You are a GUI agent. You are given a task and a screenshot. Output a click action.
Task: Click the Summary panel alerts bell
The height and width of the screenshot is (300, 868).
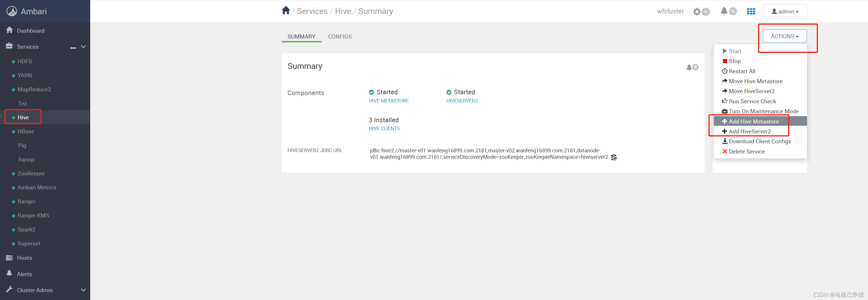(x=689, y=67)
